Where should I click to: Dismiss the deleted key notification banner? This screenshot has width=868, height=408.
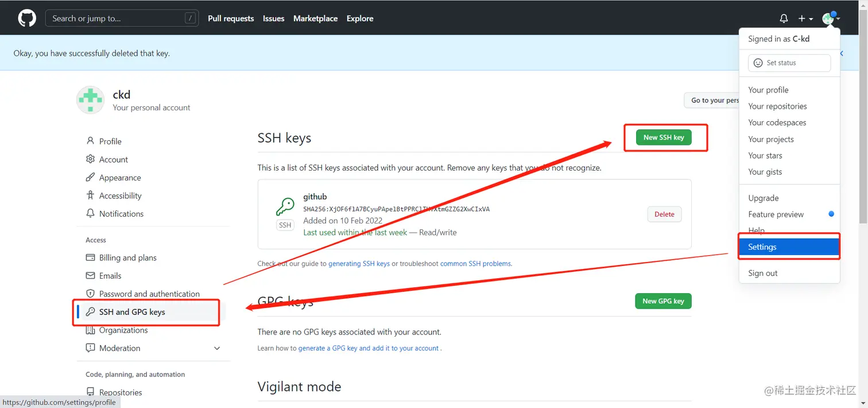[x=842, y=53]
